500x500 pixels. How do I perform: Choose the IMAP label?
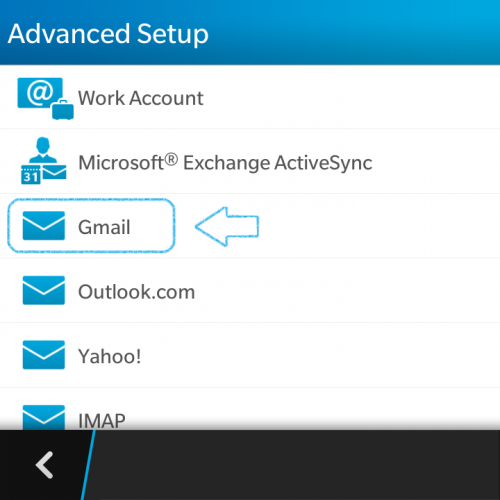[x=102, y=421]
